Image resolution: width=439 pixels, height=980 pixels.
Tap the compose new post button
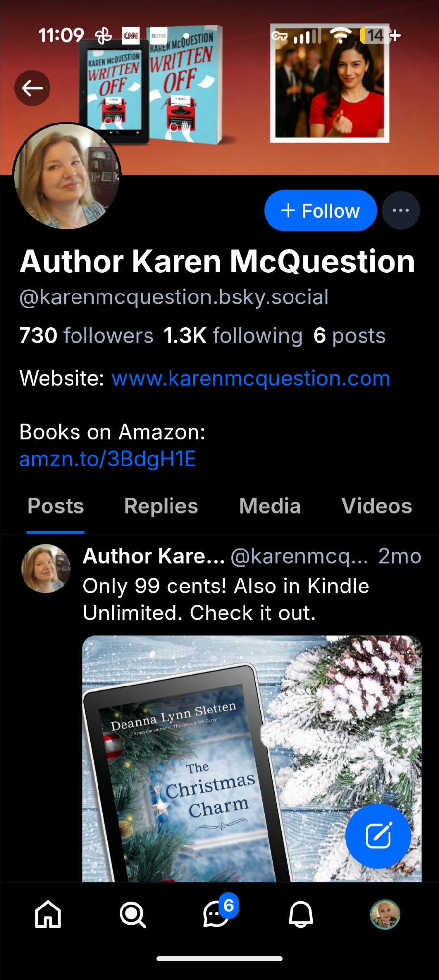(x=378, y=836)
